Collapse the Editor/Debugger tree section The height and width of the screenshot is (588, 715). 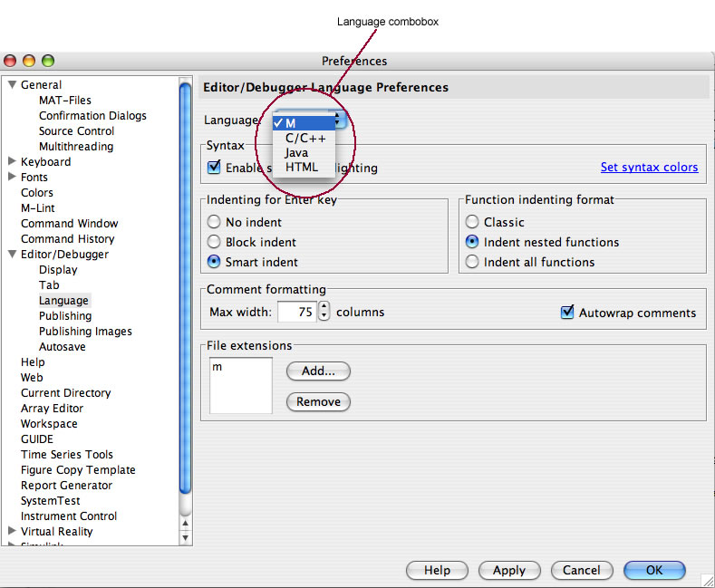tap(13, 255)
